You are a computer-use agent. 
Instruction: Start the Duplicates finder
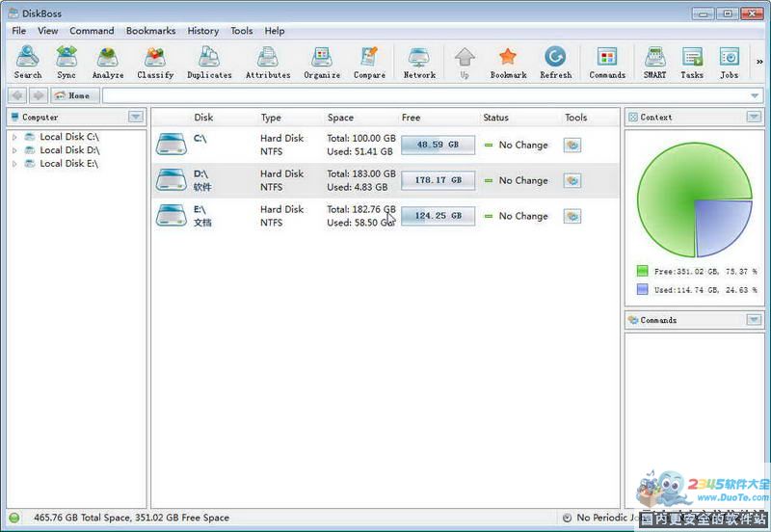coord(209,62)
